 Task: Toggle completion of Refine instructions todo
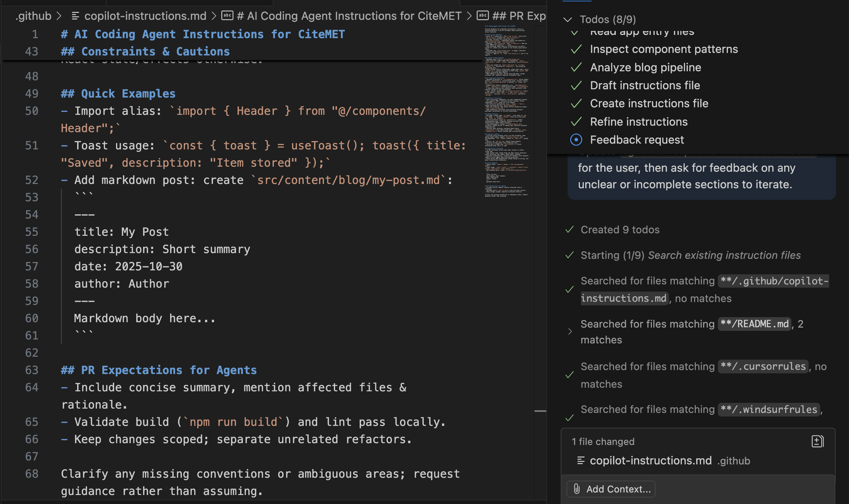(577, 121)
